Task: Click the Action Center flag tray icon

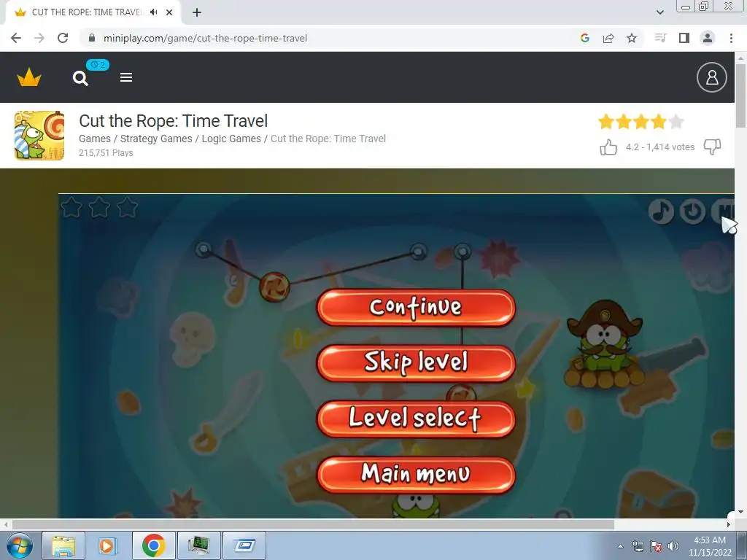Action: [656, 546]
